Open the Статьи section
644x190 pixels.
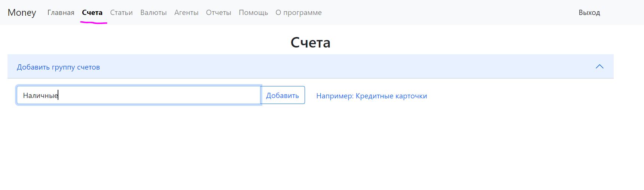pyautogui.click(x=121, y=12)
